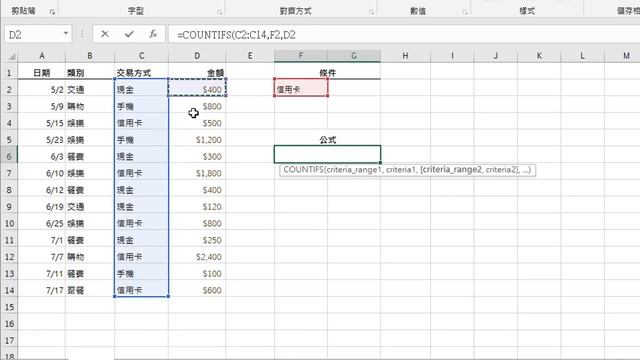
Task: Select the empty formula cell under 公式
Action: click(327, 155)
